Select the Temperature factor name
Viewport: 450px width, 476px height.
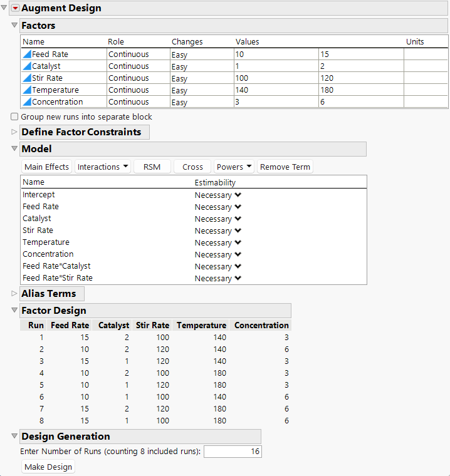tap(55, 90)
